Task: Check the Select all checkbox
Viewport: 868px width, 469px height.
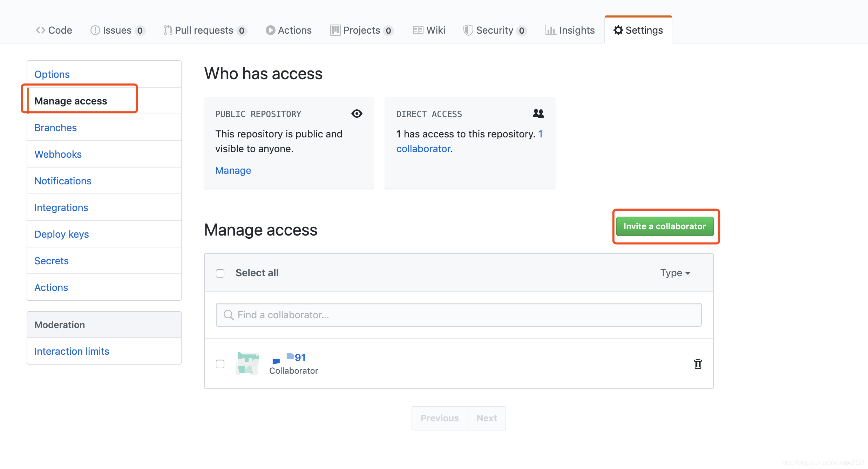Action: [x=220, y=273]
